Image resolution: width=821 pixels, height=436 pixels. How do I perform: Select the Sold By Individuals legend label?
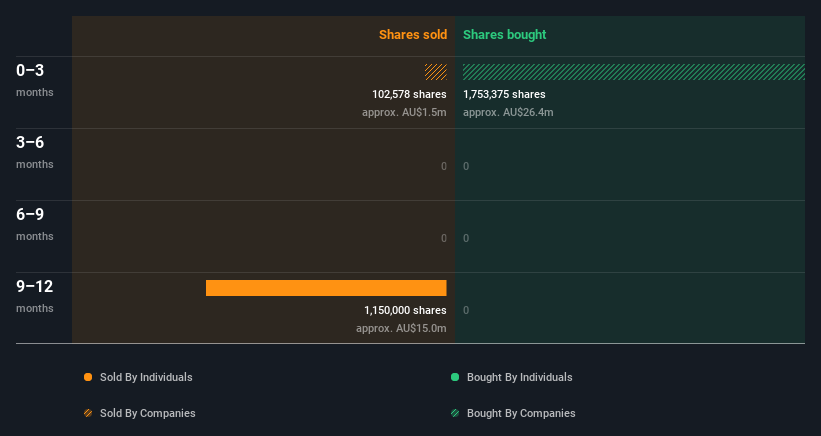pyautogui.click(x=146, y=377)
